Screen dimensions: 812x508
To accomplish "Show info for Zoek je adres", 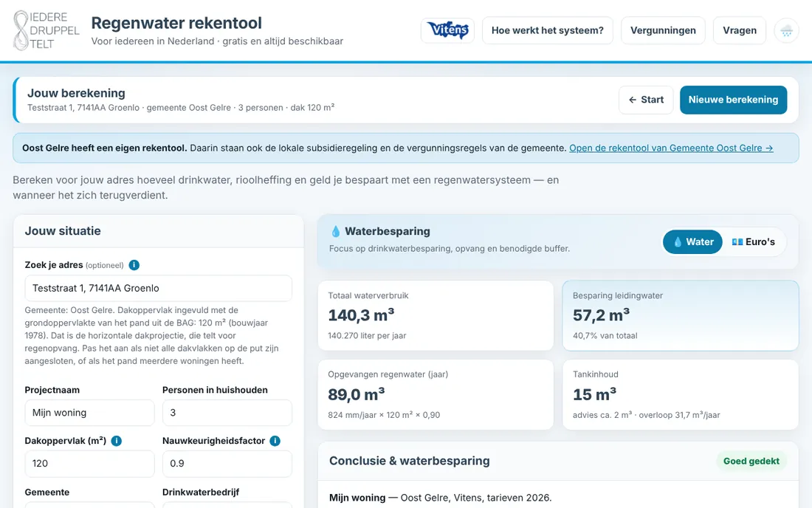I will tap(134, 264).
